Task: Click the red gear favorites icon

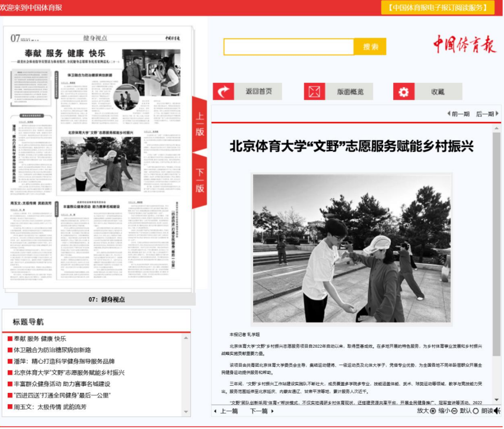Action: point(404,91)
